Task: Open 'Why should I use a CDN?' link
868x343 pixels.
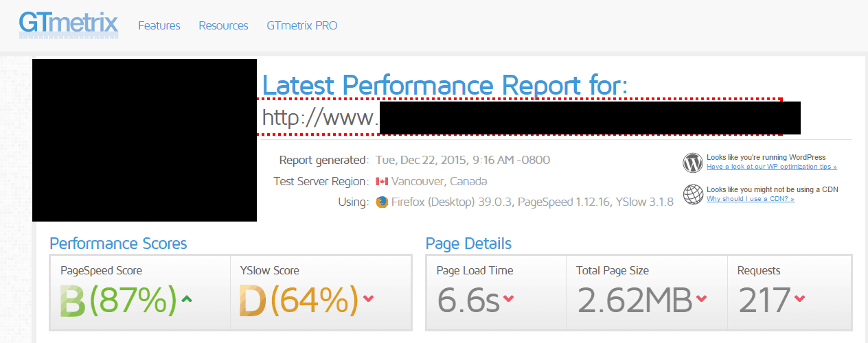Action: click(x=751, y=199)
